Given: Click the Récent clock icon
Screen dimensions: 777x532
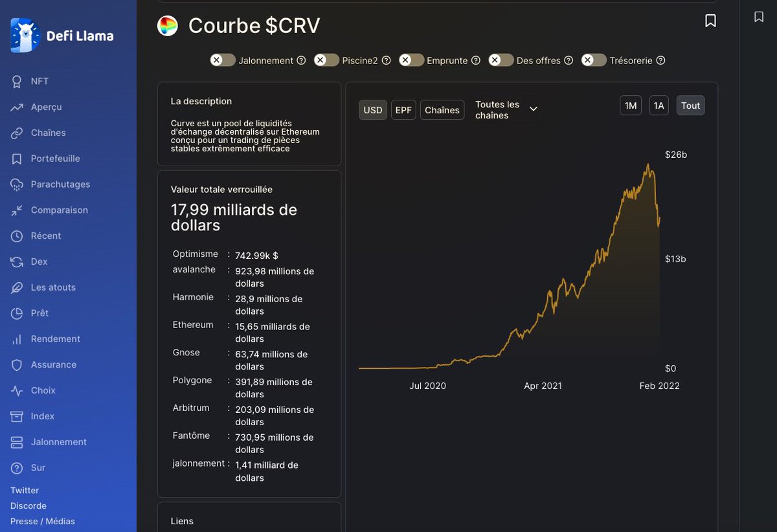Looking at the screenshot, I should pos(17,236).
